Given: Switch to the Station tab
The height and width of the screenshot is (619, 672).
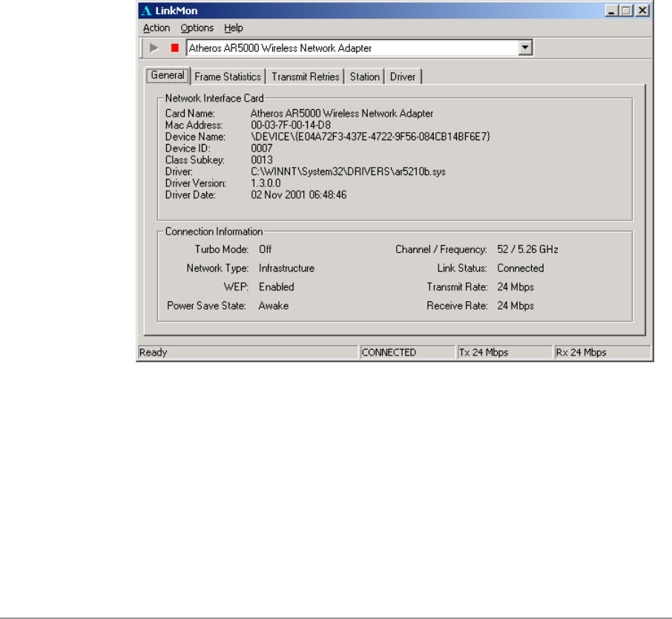Looking at the screenshot, I should (365, 76).
